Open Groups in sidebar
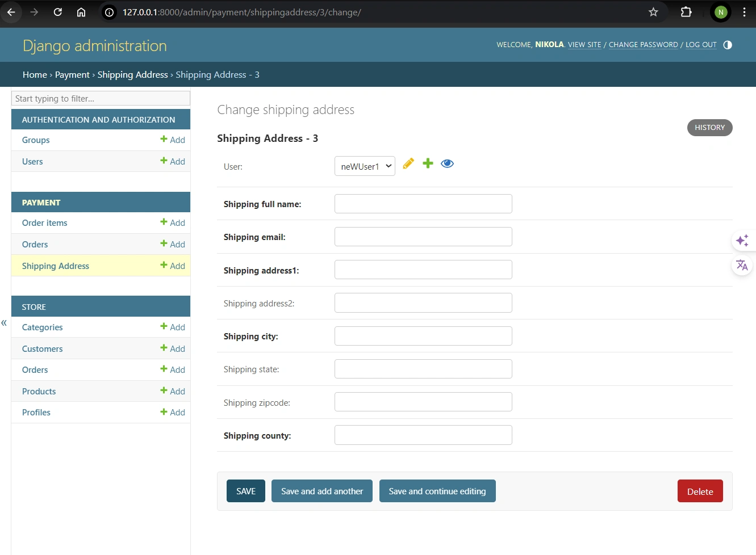The width and height of the screenshot is (756, 555). click(36, 140)
